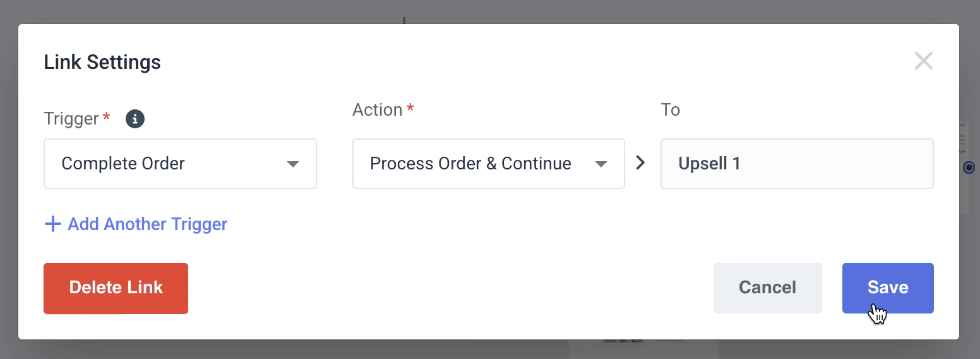Click the blue connector node at right edge
Screen dimensions: 980x359
969,167
